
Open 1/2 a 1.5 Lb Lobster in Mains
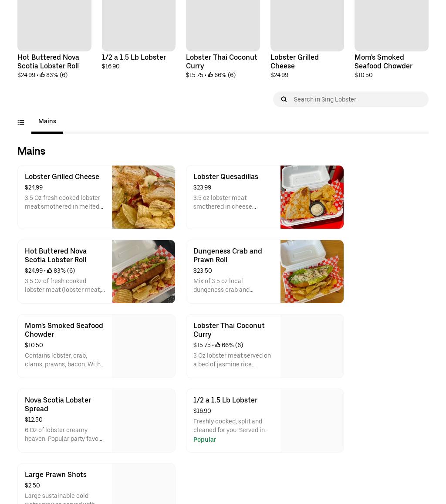225,400
